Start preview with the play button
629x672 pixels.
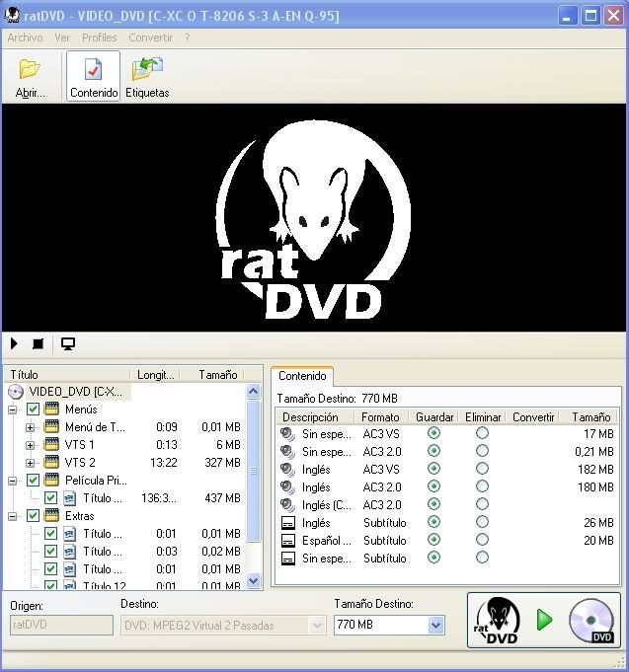[x=14, y=343]
